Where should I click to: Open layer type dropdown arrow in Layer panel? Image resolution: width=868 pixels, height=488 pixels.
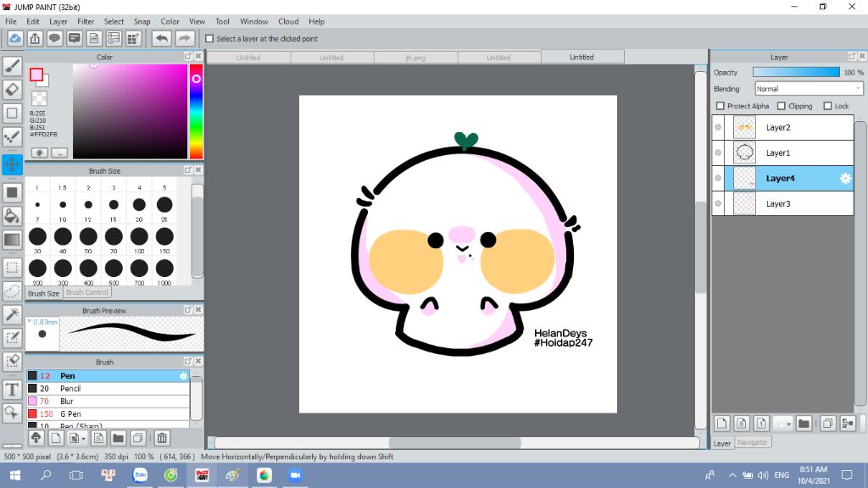[x=788, y=424]
